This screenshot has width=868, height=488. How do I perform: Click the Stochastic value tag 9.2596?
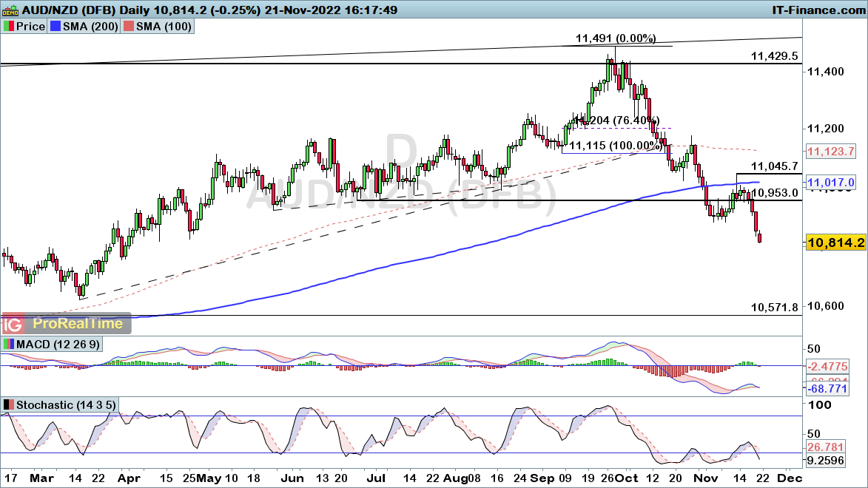(825, 461)
